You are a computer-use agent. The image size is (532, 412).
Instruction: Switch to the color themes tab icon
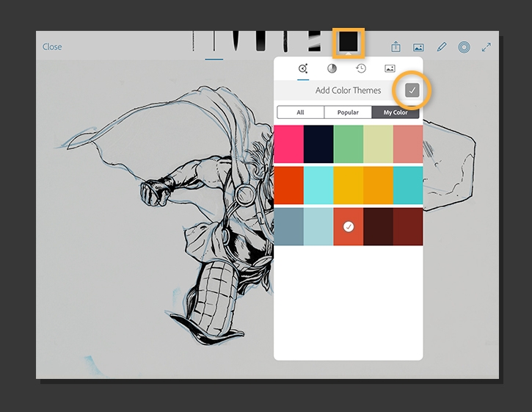pos(303,68)
